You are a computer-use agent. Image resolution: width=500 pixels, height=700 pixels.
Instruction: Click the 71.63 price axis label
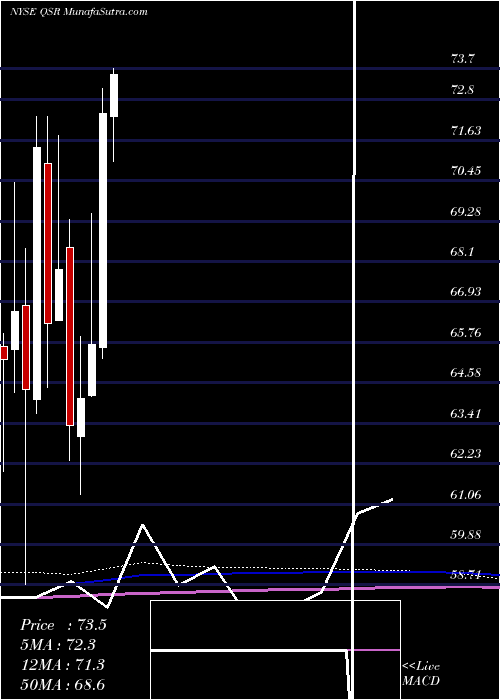pos(466,130)
